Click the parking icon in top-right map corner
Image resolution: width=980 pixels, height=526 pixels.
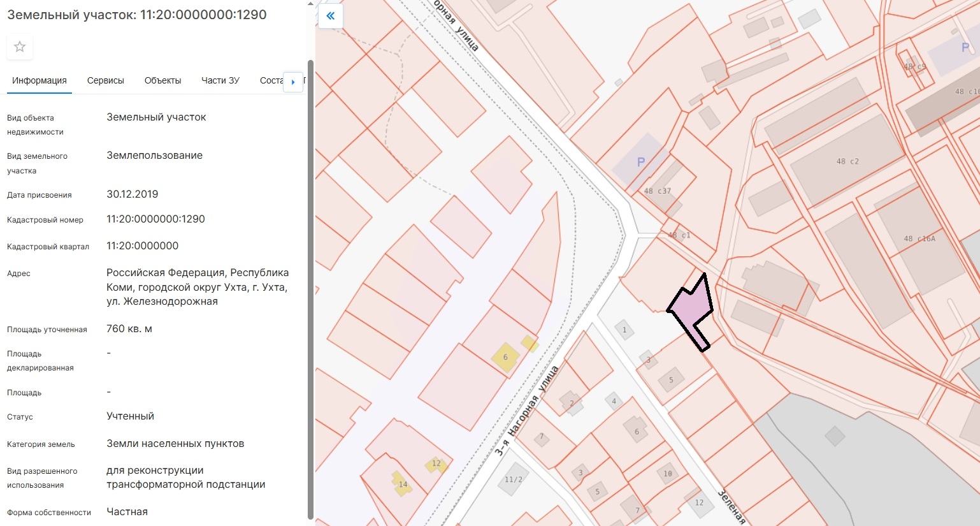965,47
